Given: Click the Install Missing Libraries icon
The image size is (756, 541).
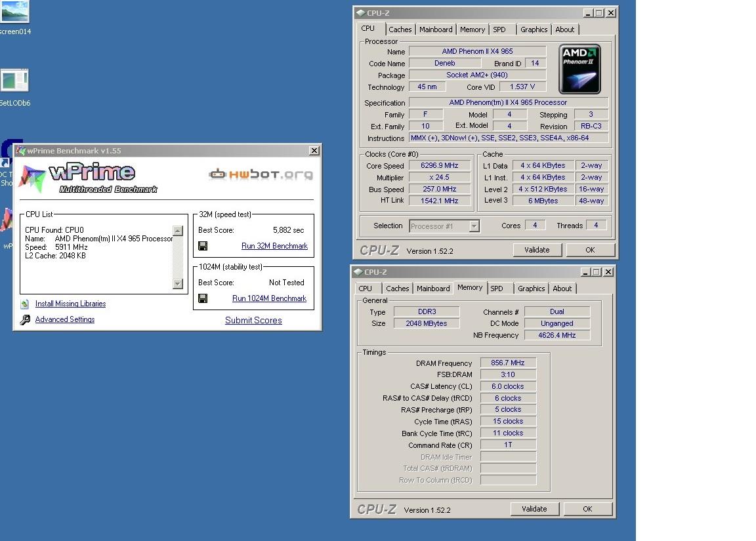Looking at the screenshot, I should (24, 304).
